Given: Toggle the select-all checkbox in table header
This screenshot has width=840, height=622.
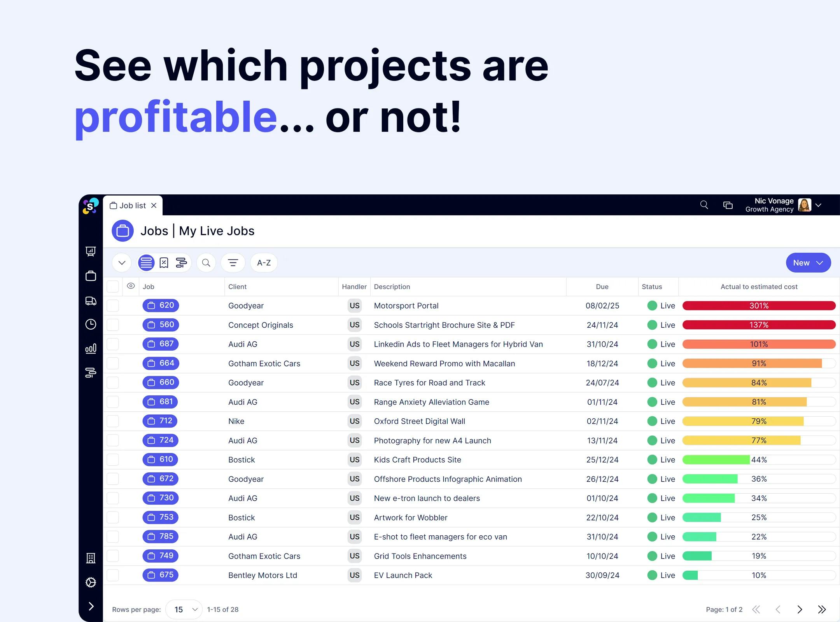Looking at the screenshot, I should pyautogui.click(x=113, y=287).
